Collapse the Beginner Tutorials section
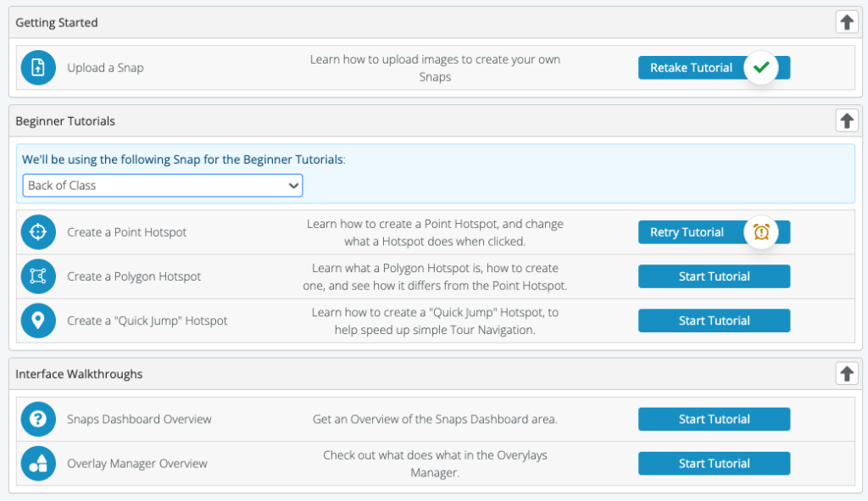This screenshot has height=501, width=868. [847, 121]
